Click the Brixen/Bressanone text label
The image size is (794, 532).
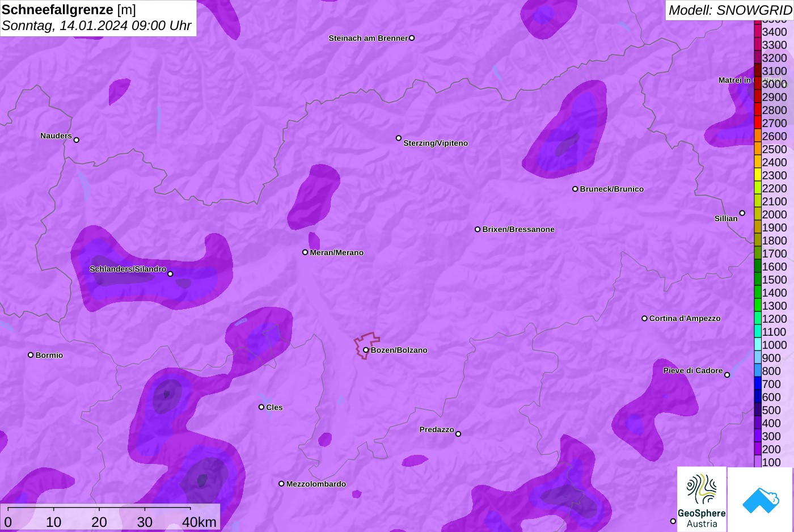(x=518, y=229)
